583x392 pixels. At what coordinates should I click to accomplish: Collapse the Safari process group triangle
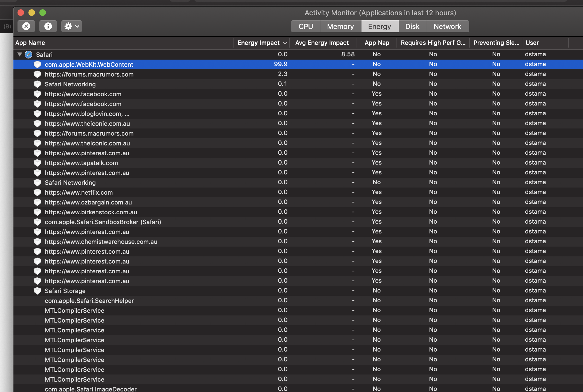20,54
